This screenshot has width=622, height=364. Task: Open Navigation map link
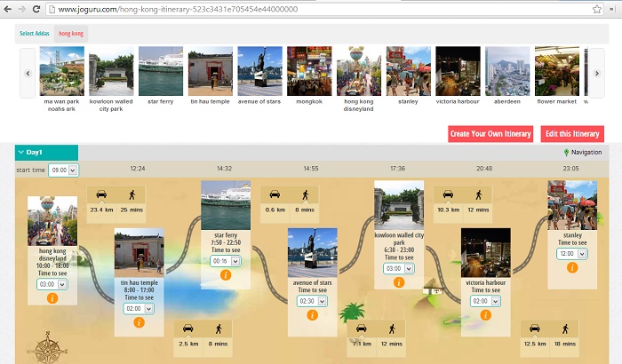(582, 153)
